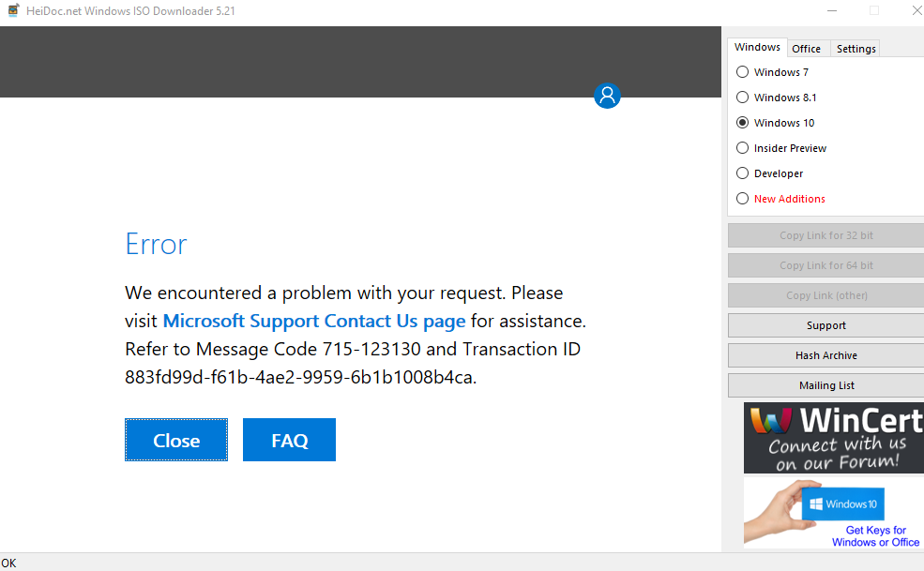
Task: Click the Mailing List button
Action: click(x=826, y=385)
